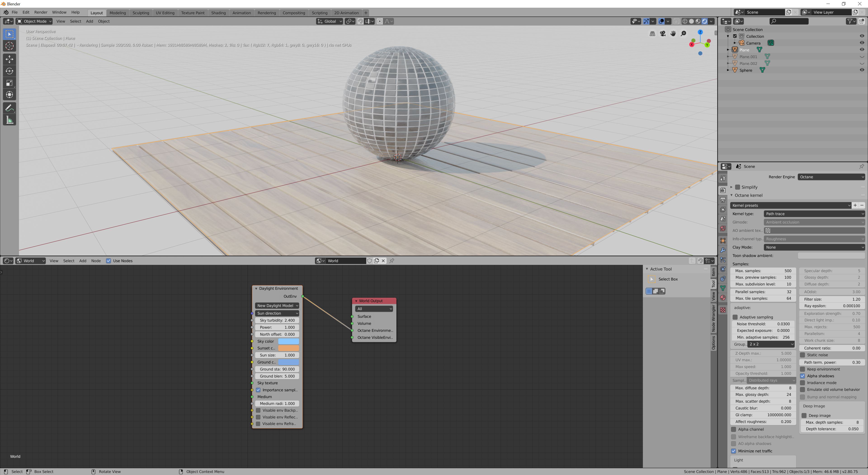The width and height of the screenshot is (868, 475).
Task: Select the Move tool in the toolbar
Action: [x=9, y=59]
